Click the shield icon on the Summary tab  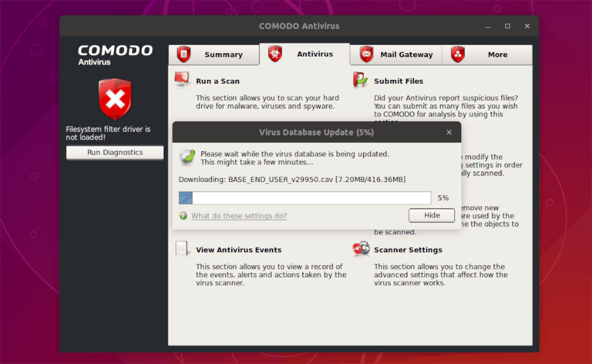184,54
